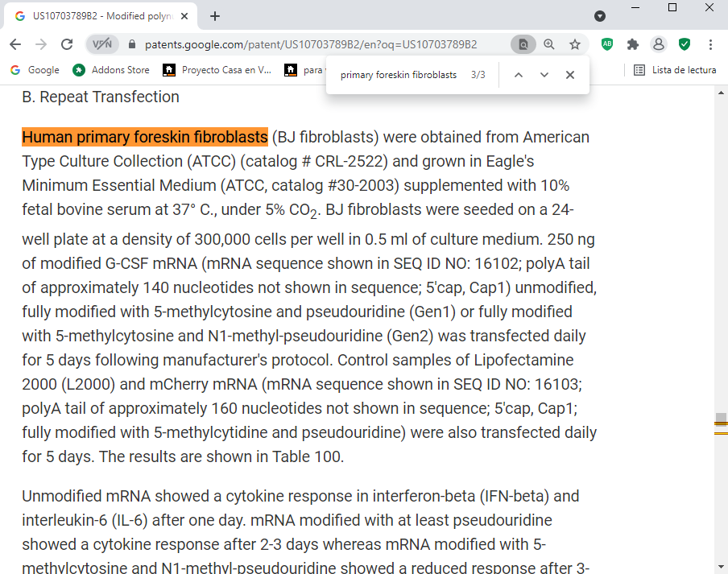Open the Chrome three-dot menu
The image size is (728, 574).
click(x=710, y=44)
